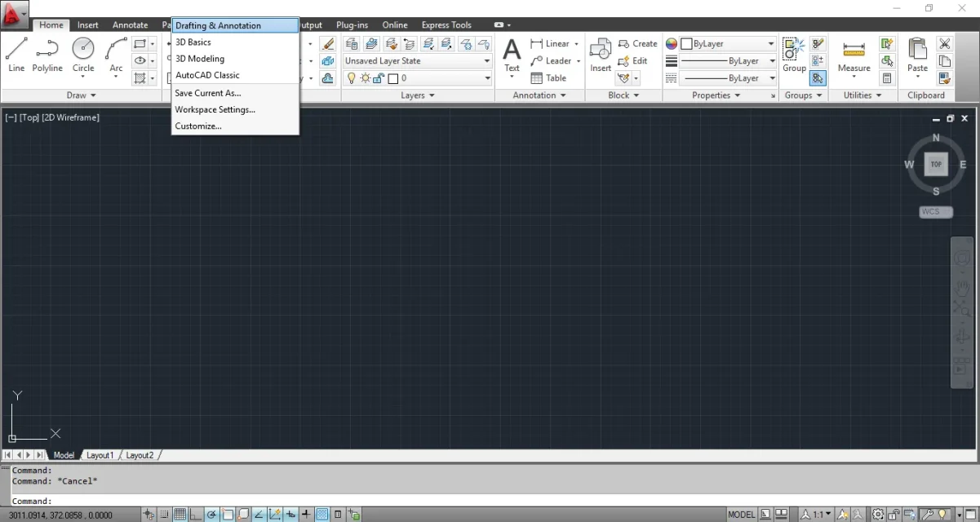Click the Leader annotation tool
The width and height of the screenshot is (980, 522).
(x=552, y=61)
